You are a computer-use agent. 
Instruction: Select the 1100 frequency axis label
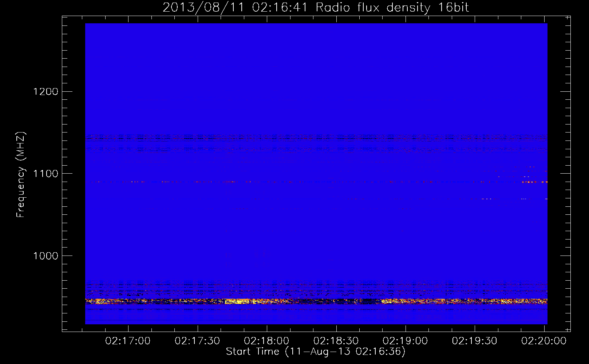coord(46,174)
